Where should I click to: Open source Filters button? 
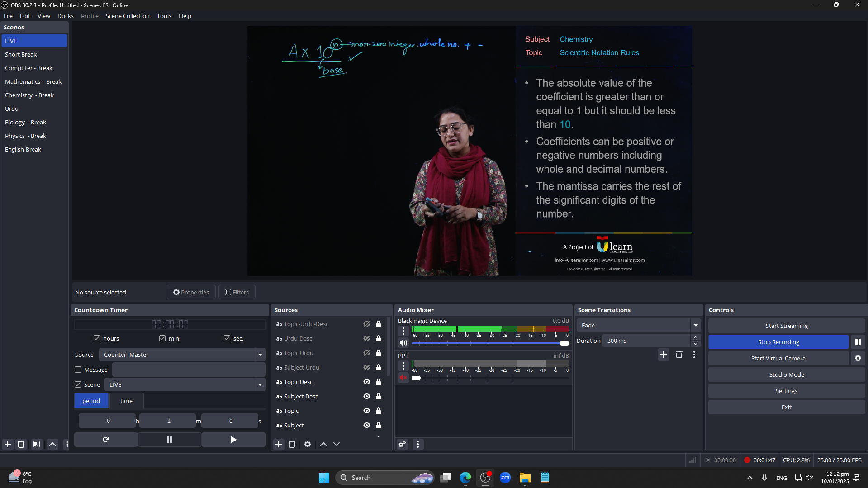tap(237, 292)
